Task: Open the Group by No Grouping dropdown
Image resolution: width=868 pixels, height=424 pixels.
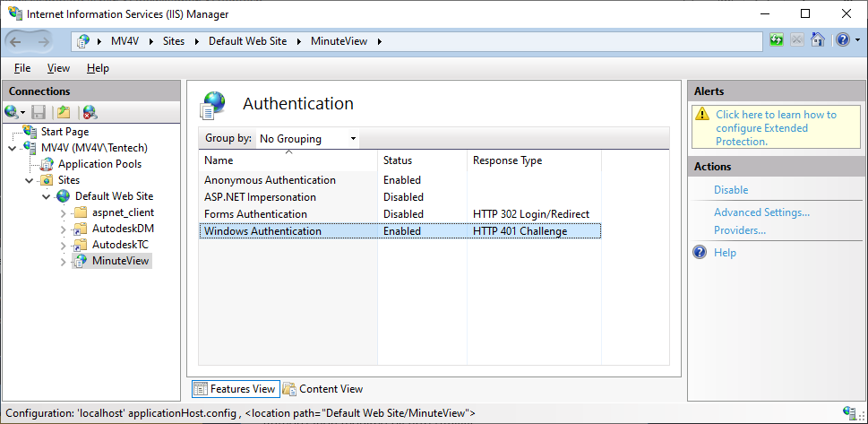Action: point(308,139)
